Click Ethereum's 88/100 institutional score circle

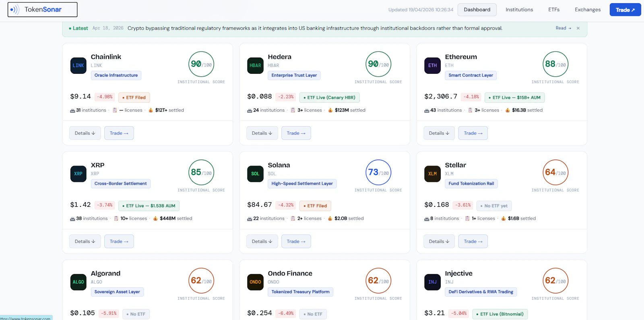555,64
